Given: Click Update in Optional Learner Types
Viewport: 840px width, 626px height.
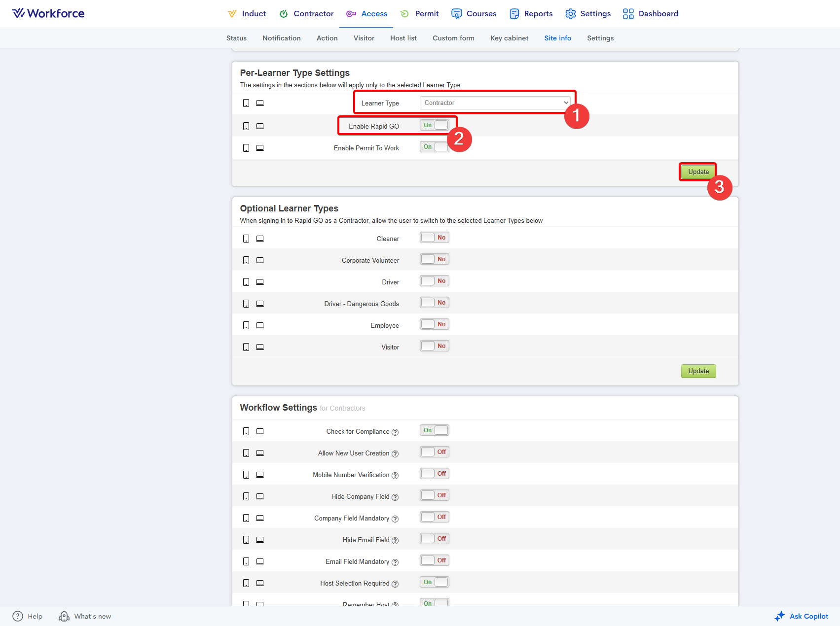Looking at the screenshot, I should 698,371.
